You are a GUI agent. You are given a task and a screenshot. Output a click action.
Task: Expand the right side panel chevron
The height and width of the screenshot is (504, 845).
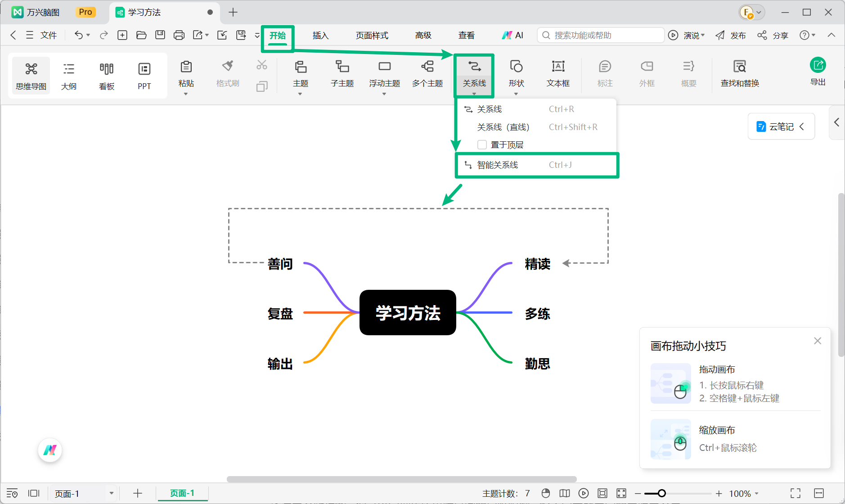click(x=836, y=122)
